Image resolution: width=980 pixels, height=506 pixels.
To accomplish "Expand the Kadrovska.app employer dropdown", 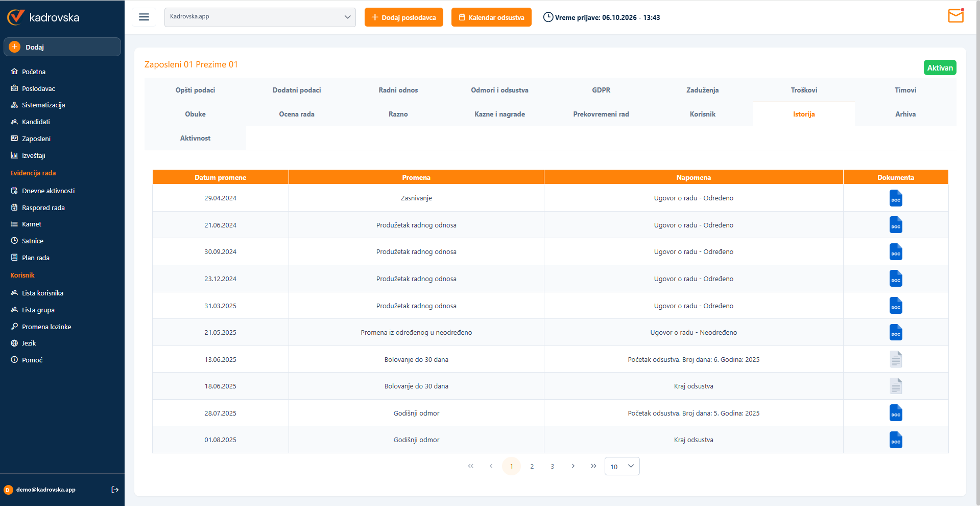I will [x=260, y=17].
